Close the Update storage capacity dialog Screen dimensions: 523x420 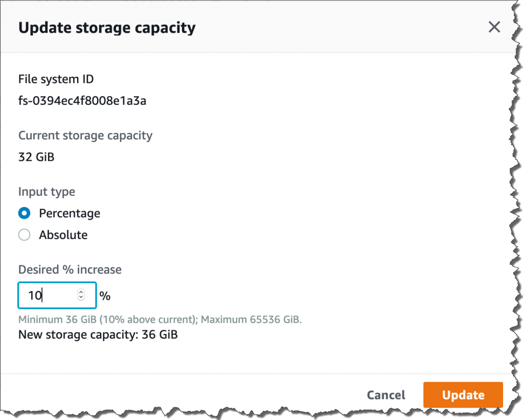click(494, 27)
